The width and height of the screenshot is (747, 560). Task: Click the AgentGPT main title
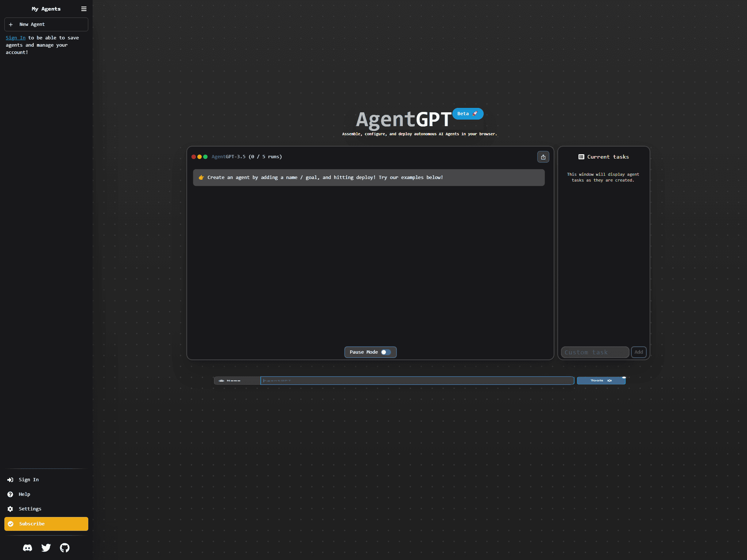pos(404,120)
